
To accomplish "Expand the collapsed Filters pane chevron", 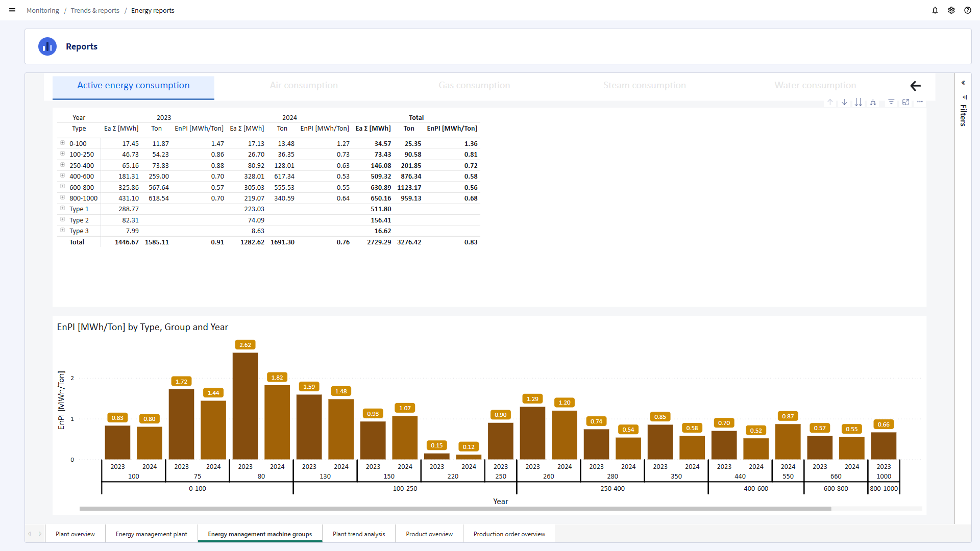I will pyautogui.click(x=963, y=83).
